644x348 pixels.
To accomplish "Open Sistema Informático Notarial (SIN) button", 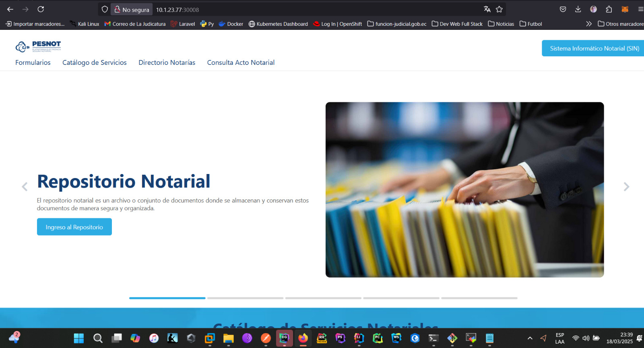I will [594, 48].
